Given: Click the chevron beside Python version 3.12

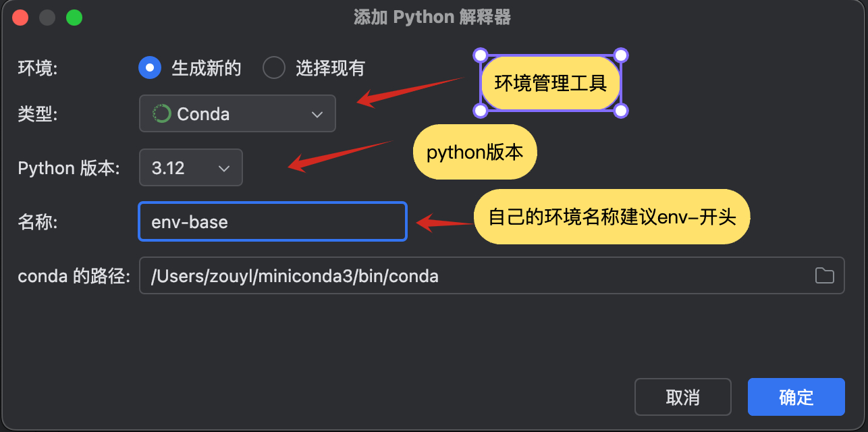Looking at the screenshot, I should point(225,167).
